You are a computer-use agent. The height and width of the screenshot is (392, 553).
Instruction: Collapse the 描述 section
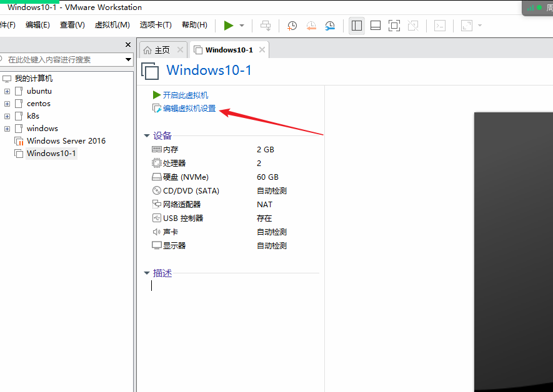click(x=147, y=273)
